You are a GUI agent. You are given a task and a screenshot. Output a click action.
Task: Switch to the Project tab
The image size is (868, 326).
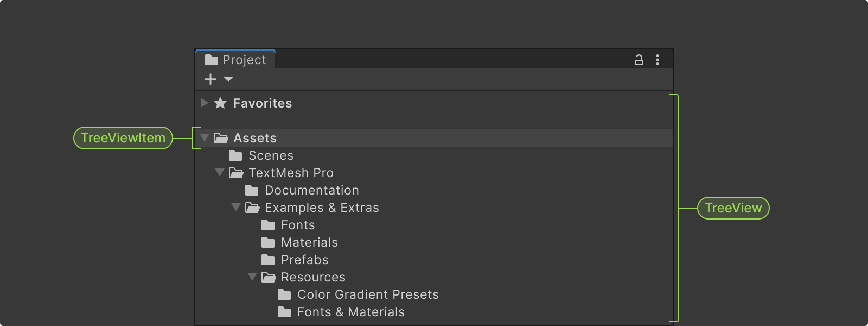tap(236, 60)
